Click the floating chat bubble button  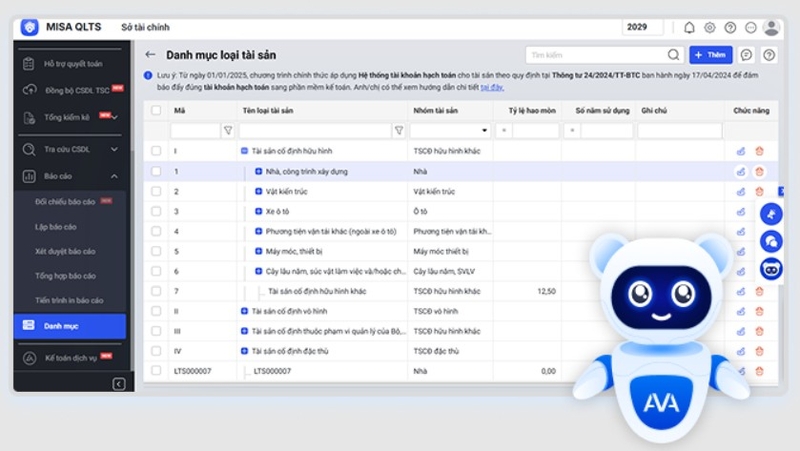point(771,241)
